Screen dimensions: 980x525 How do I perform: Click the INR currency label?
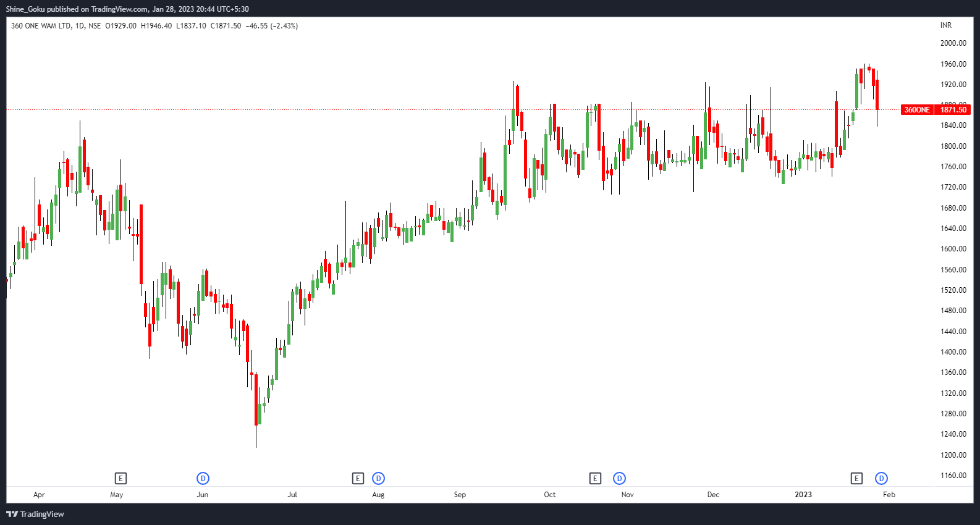(x=946, y=25)
